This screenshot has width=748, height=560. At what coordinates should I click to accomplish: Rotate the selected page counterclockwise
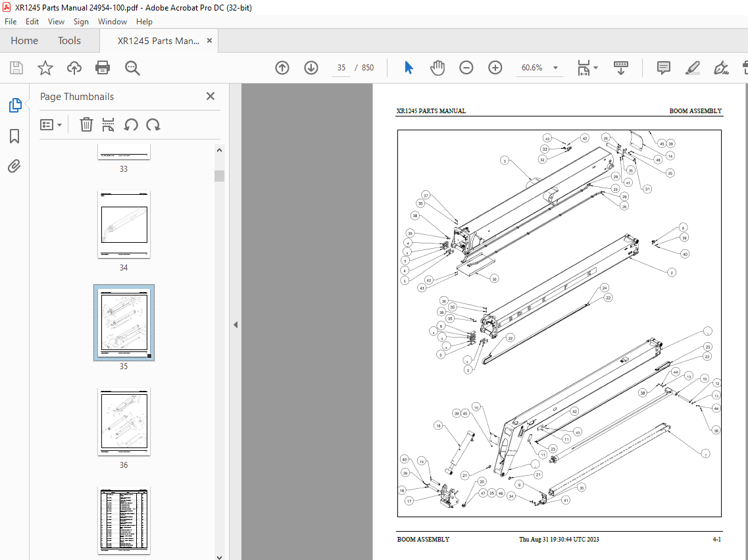pyautogui.click(x=131, y=124)
